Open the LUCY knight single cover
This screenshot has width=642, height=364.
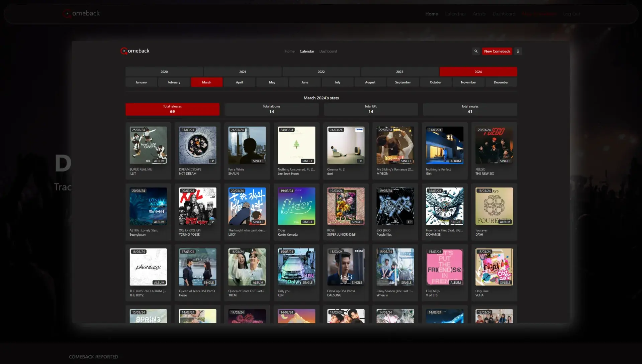click(247, 206)
